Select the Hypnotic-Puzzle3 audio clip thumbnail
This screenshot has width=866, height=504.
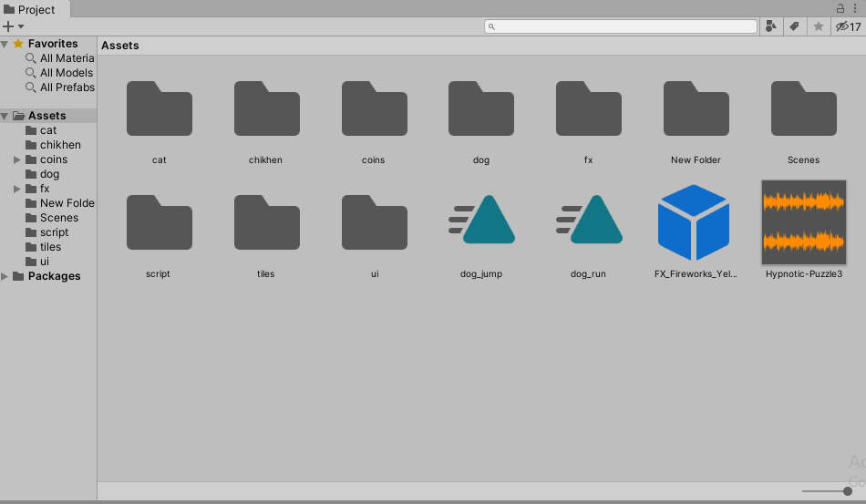pyautogui.click(x=804, y=221)
